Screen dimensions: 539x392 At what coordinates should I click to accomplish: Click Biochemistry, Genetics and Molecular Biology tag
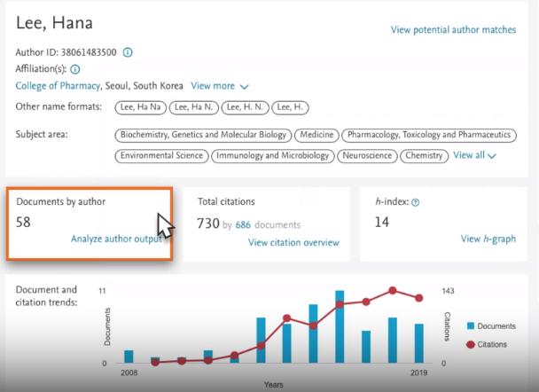203,135
